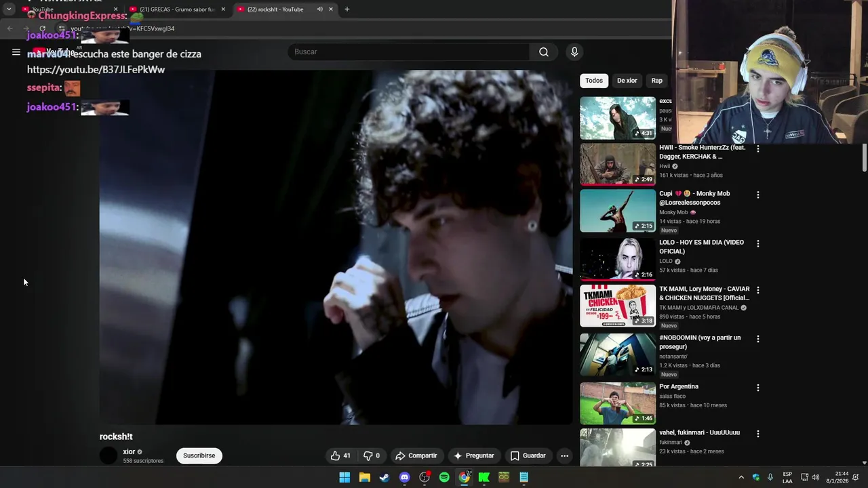
Task: Open taskbar clock showing 21:44
Action: (x=836, y=477)
